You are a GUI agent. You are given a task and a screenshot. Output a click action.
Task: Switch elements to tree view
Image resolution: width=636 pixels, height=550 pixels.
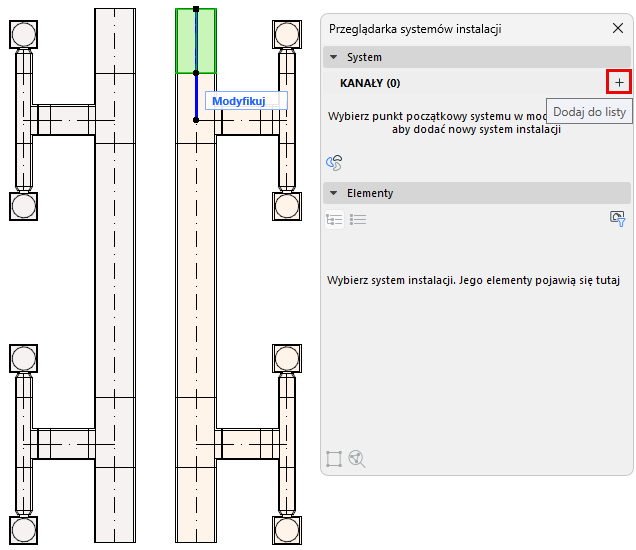tap(335, 220)
